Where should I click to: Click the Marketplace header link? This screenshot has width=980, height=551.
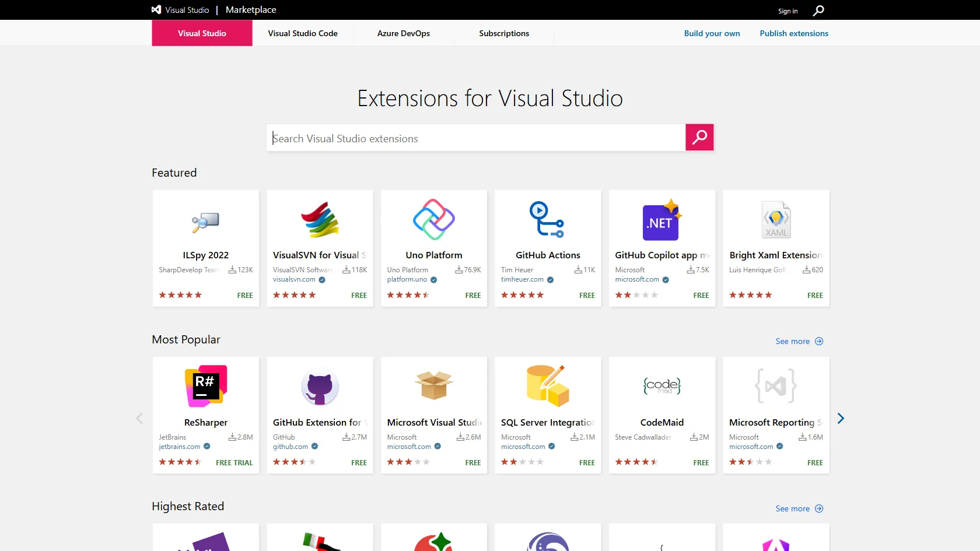[251, 10]
